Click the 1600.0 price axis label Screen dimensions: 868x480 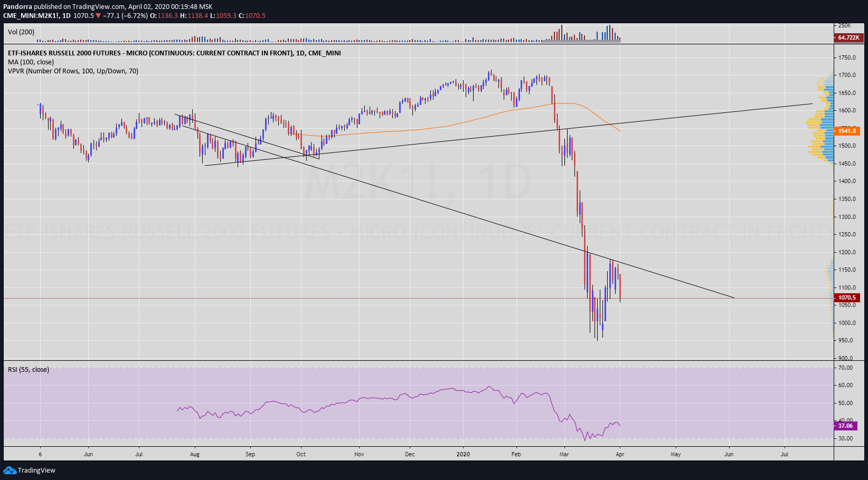[847, 111]
